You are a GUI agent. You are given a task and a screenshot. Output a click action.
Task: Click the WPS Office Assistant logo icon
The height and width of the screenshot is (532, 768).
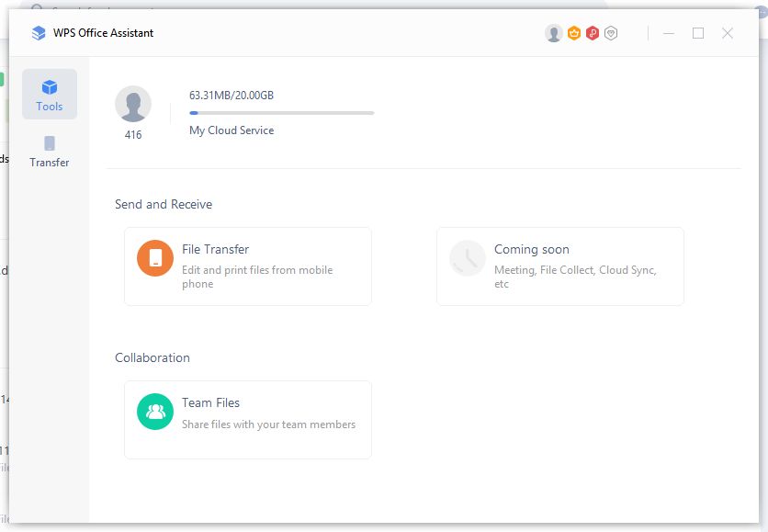pos(39,33)
